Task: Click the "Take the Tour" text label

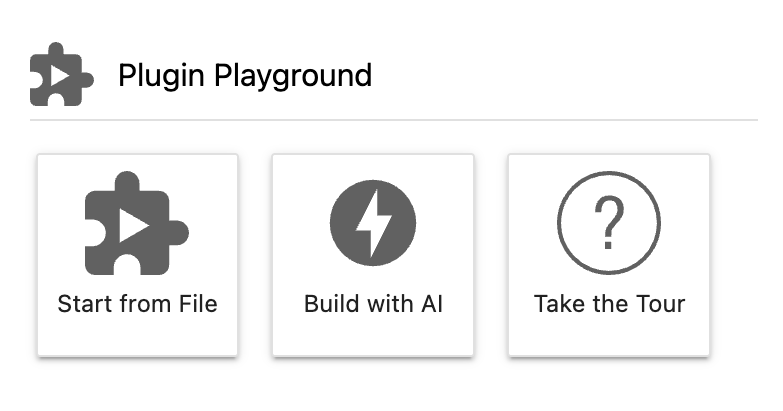Action: (609, 304)
